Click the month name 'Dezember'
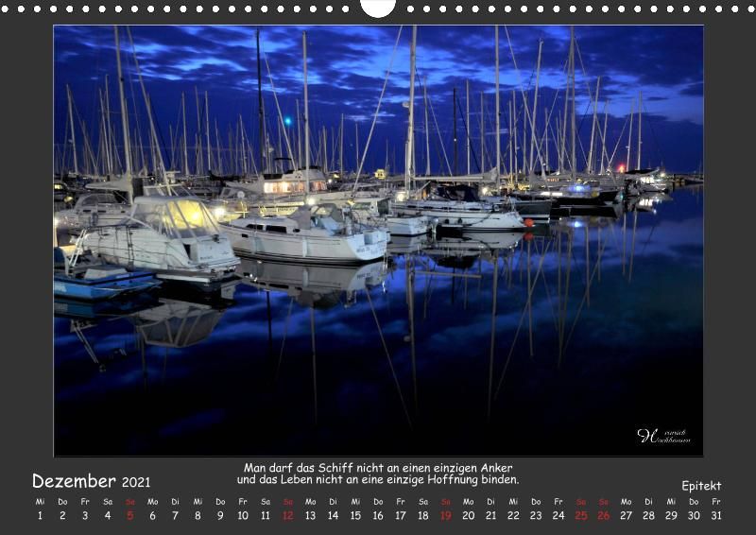The width and height of the screenshot is (756, 535). pyautogui.click(x=74, y=481)
